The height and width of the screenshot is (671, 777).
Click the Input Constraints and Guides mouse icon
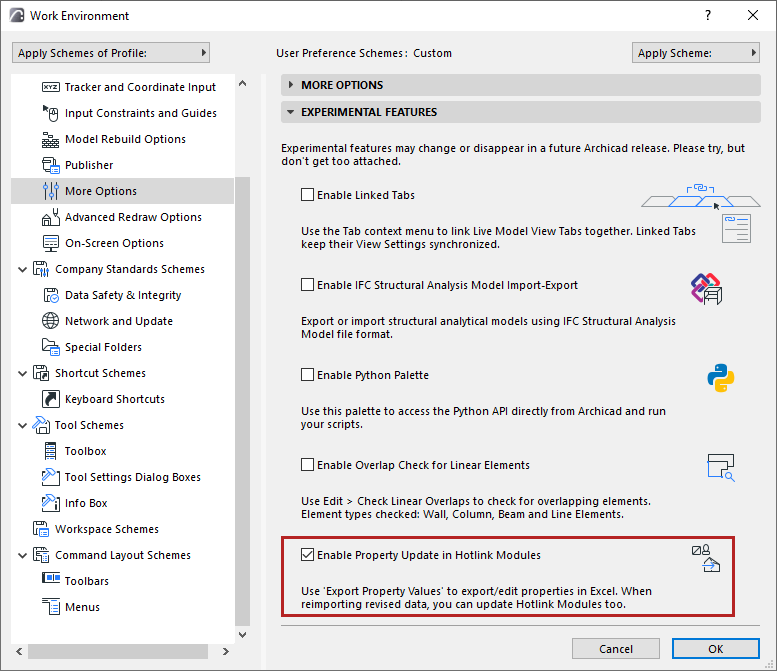pos(51,113)
